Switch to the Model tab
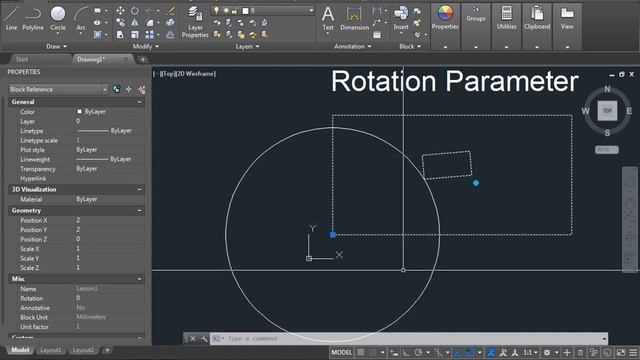640x360 pixels. [x=20, y=350]
